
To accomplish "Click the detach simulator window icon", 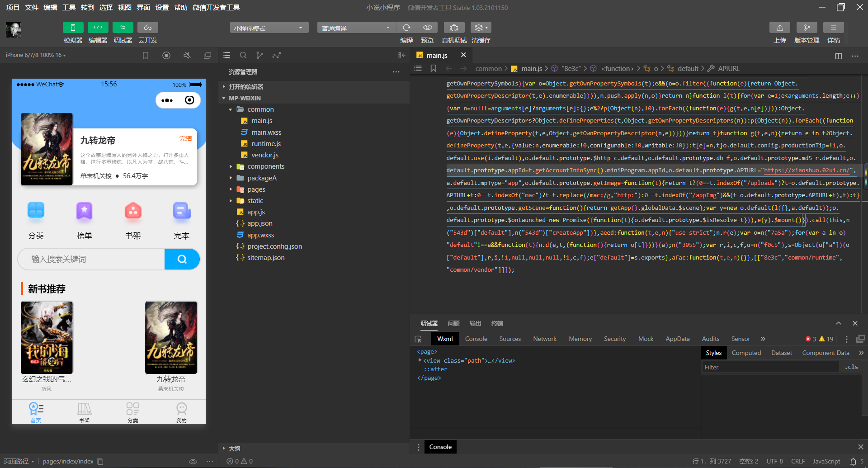I will point(208,56).
